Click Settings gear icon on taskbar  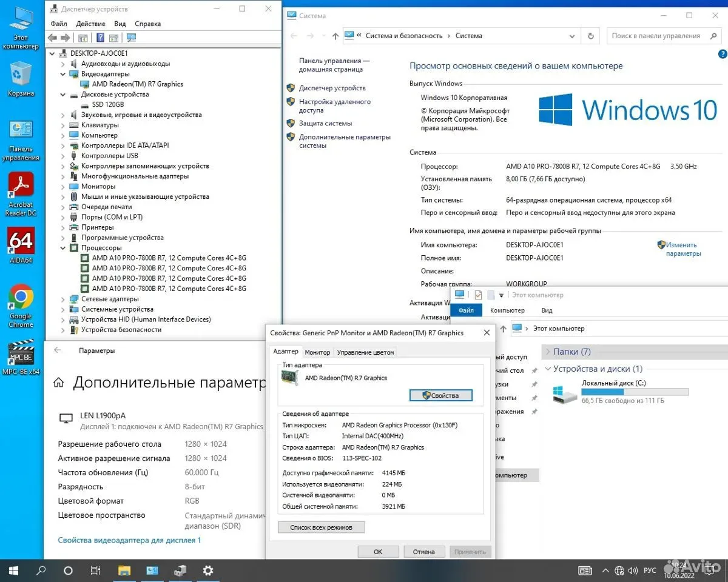point(208,570)
